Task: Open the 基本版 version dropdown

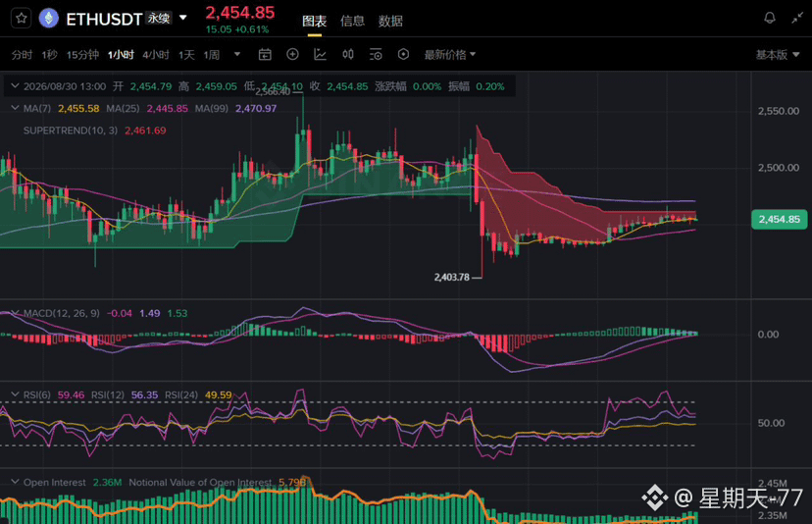Action: click(778, 55)
